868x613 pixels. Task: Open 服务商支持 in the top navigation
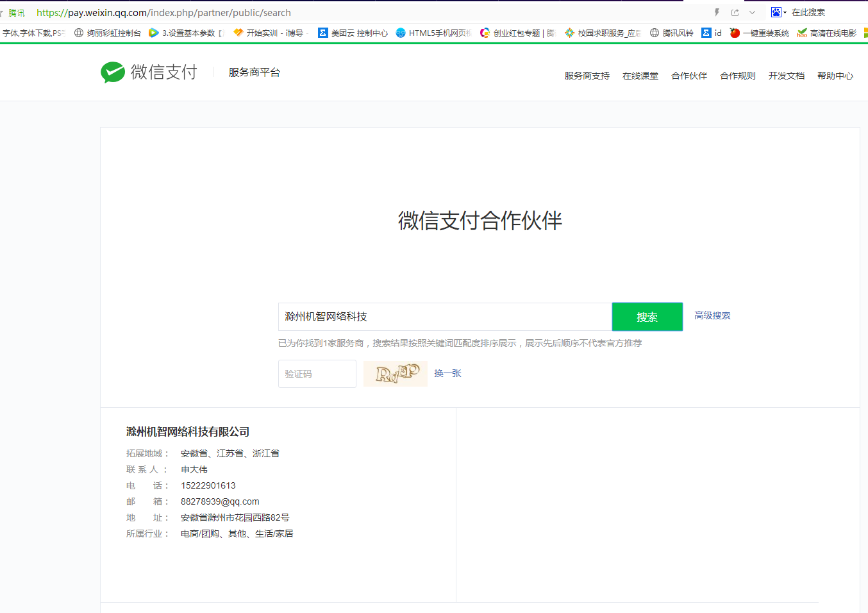tap(587, 76)
